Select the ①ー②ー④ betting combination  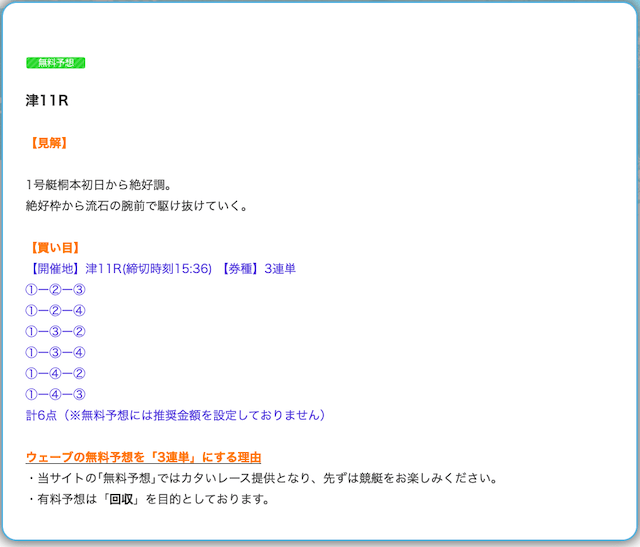[x=55, y=310]
